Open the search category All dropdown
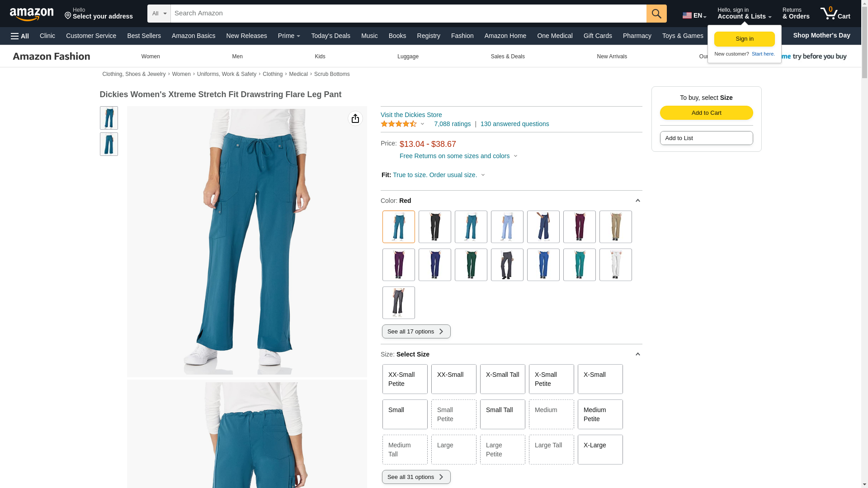Screen dimensions: 868x488 coord(159,14)
